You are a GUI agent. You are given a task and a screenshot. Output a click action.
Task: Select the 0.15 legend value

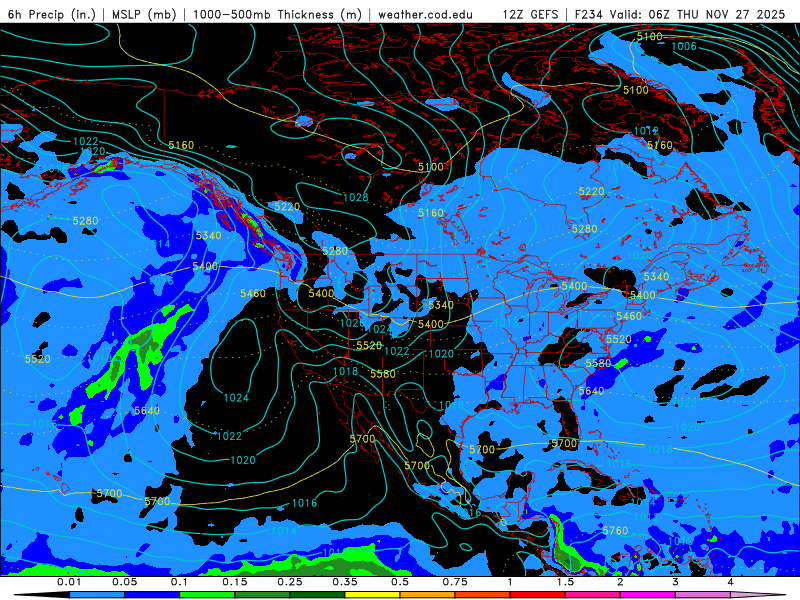(235, 582)
